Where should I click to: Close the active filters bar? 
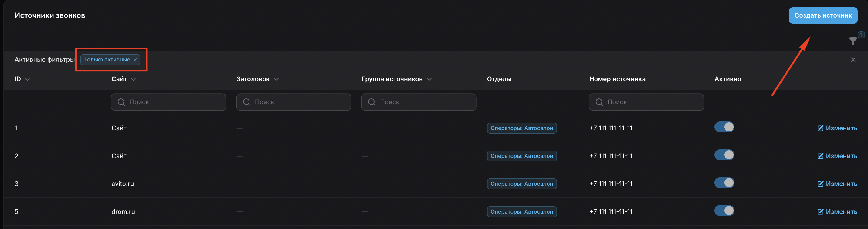[853, 60]
